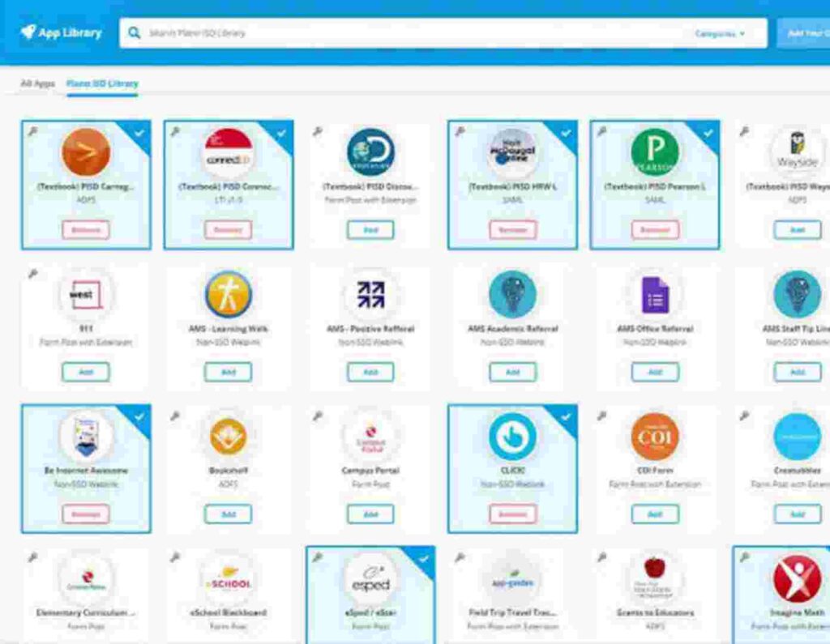Toggle the checkmark on the Pearson card

tap(708, 133)
